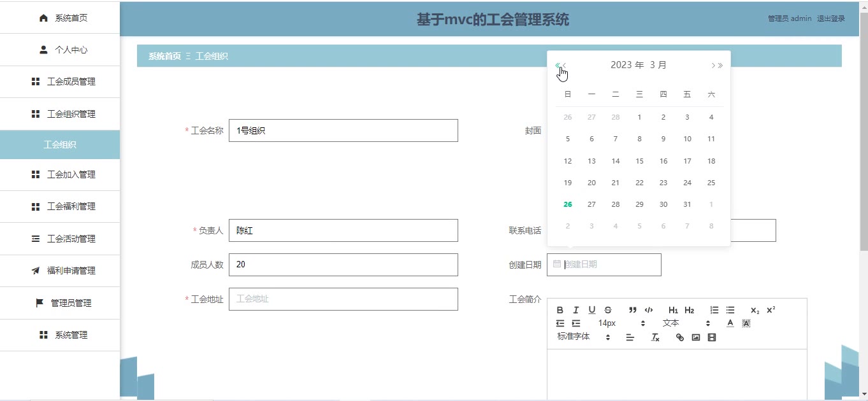Apply Heading 2 style
The height and width of the screenshot is (401, 868).
coord(690,310)
